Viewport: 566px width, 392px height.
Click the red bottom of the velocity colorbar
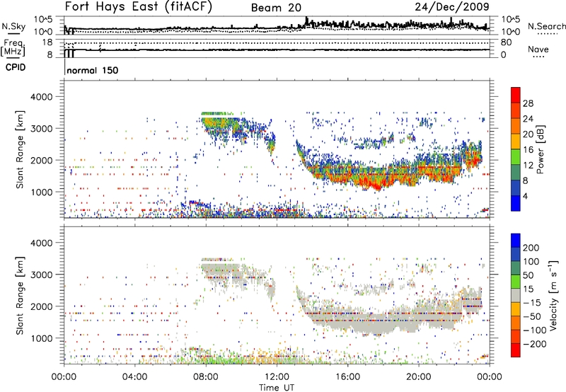(x=516, y=350)
